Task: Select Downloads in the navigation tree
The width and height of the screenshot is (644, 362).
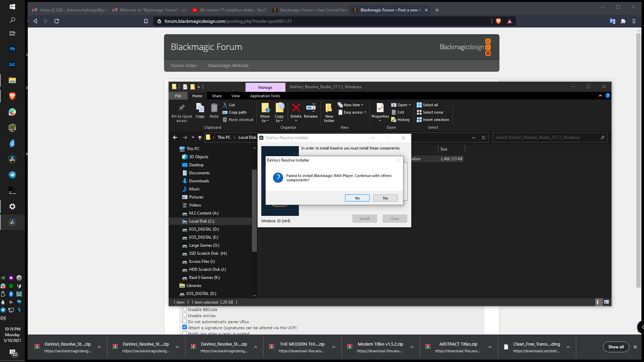Action: [199, 181]
